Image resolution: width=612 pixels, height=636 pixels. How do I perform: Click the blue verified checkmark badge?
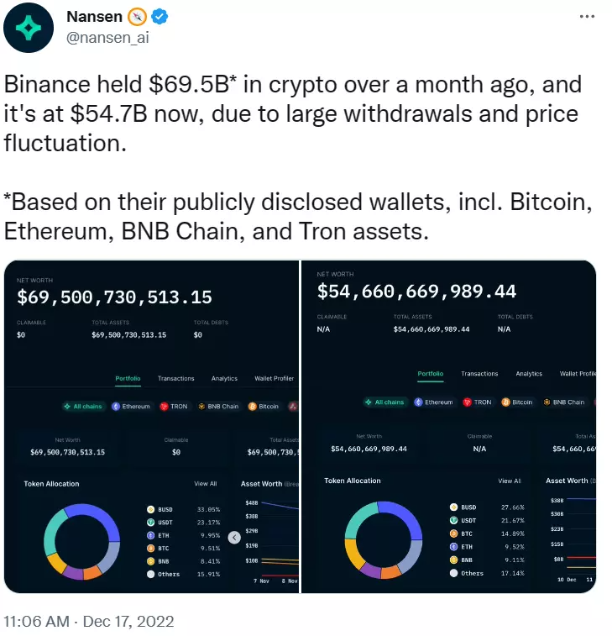tap(160, 17)
